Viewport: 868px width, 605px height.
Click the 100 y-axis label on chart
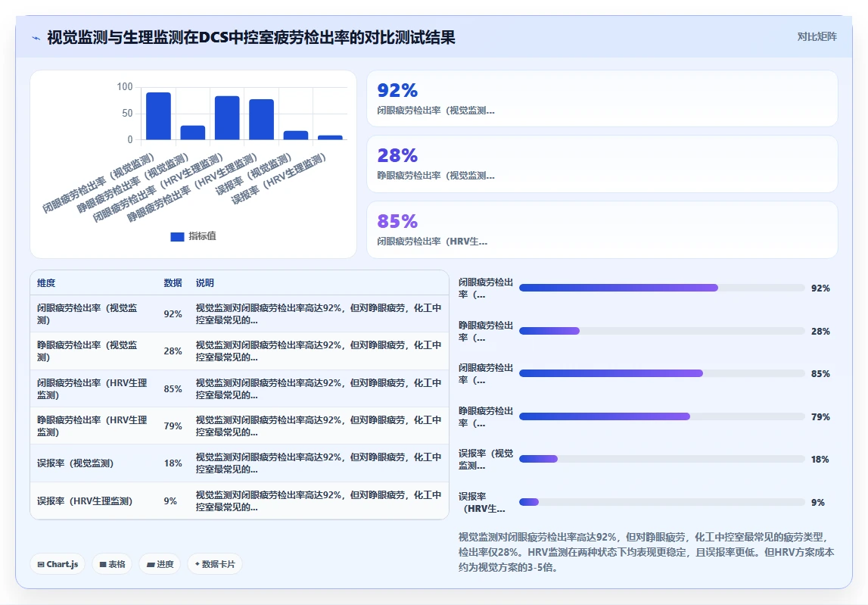(125, 86)
